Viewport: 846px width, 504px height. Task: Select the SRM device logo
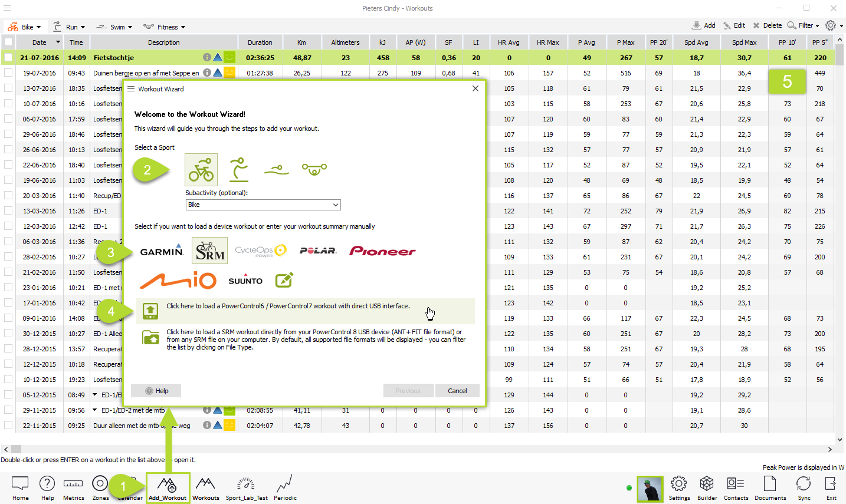(x=209, y=251)
